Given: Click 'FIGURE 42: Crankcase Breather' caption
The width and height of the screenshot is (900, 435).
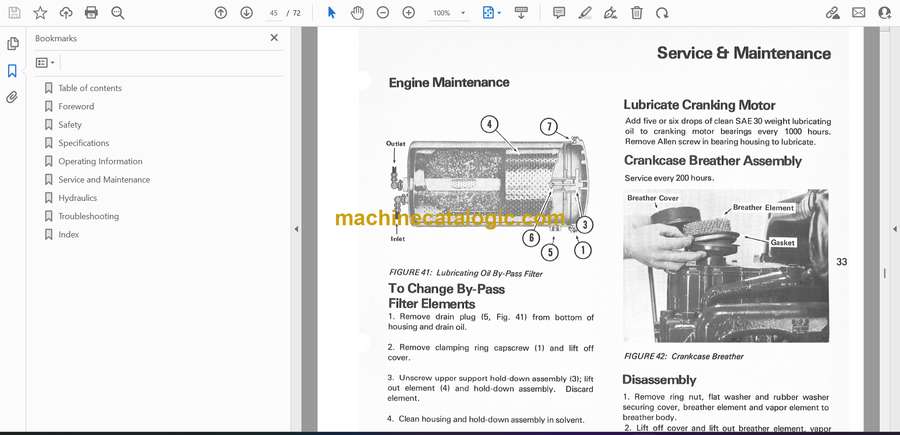Looking at the screenshot, I should pos(684,356).
